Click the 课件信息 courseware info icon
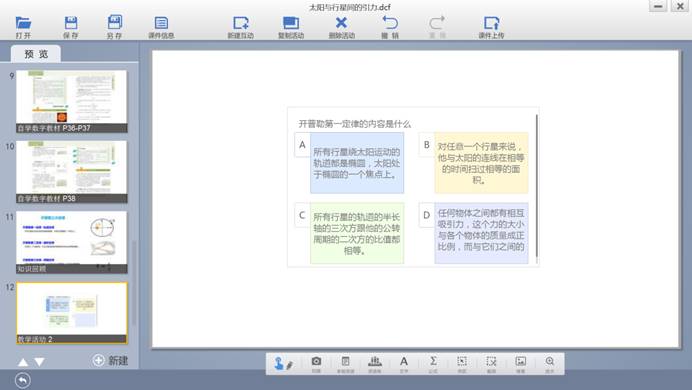 click(x=161, y=27)
